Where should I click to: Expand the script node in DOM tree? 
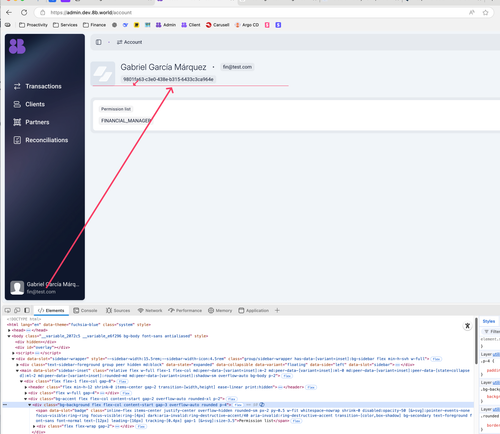[x=13, y=353]
